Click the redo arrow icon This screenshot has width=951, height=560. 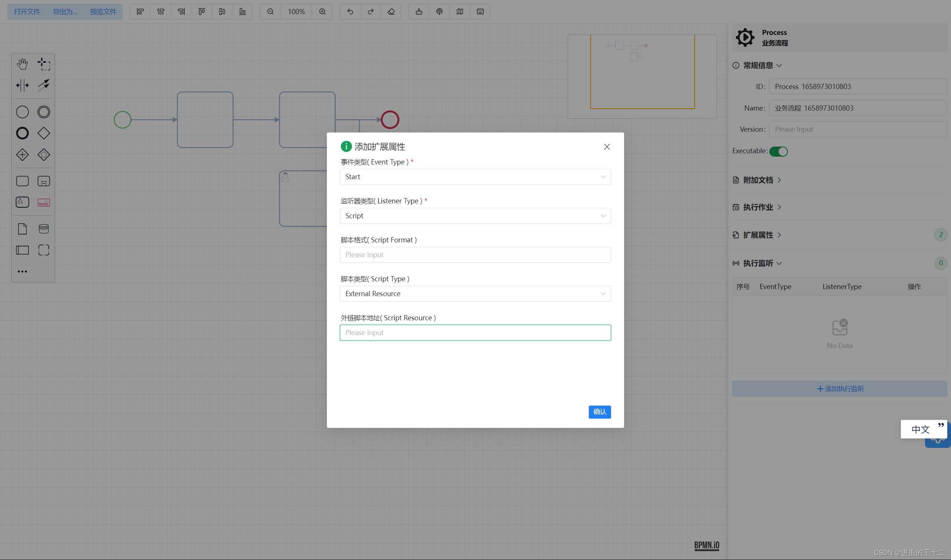[x=370, y=12]
